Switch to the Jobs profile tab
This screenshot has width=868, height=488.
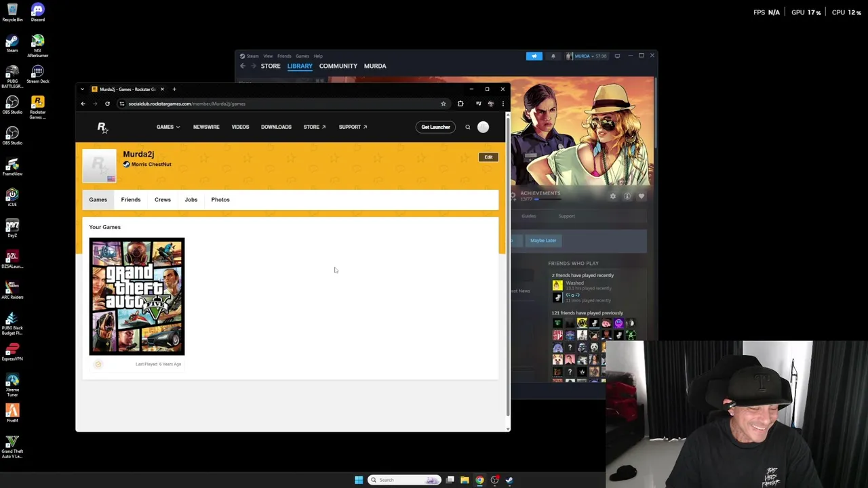(191, 200)
